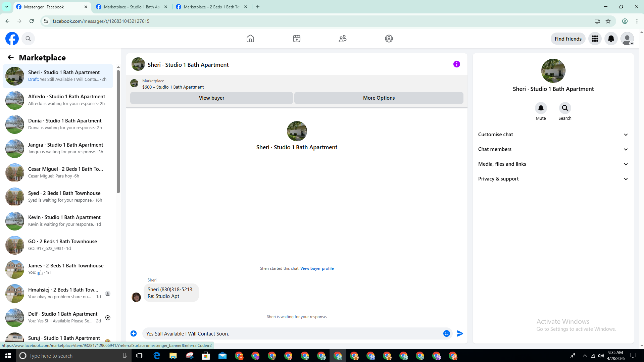Go to Home feed icon

[x=250, y=39]
